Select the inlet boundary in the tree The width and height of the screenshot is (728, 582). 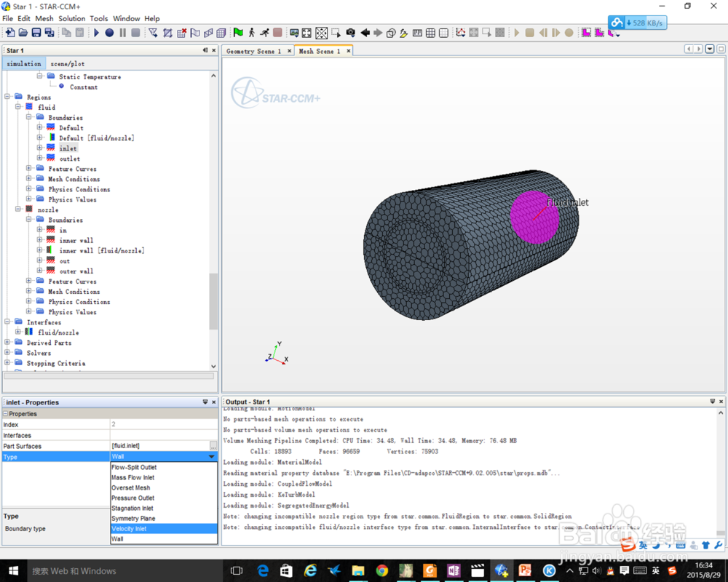(68, 148)
